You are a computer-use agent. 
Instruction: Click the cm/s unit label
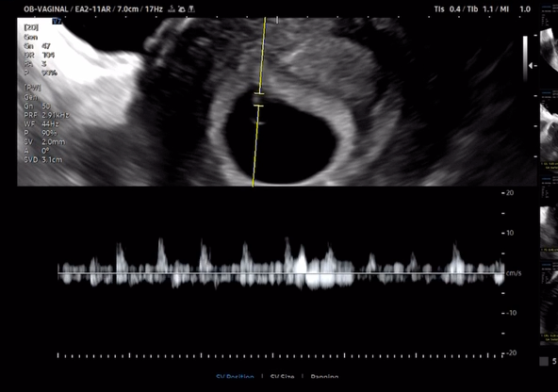coord(514,273)
